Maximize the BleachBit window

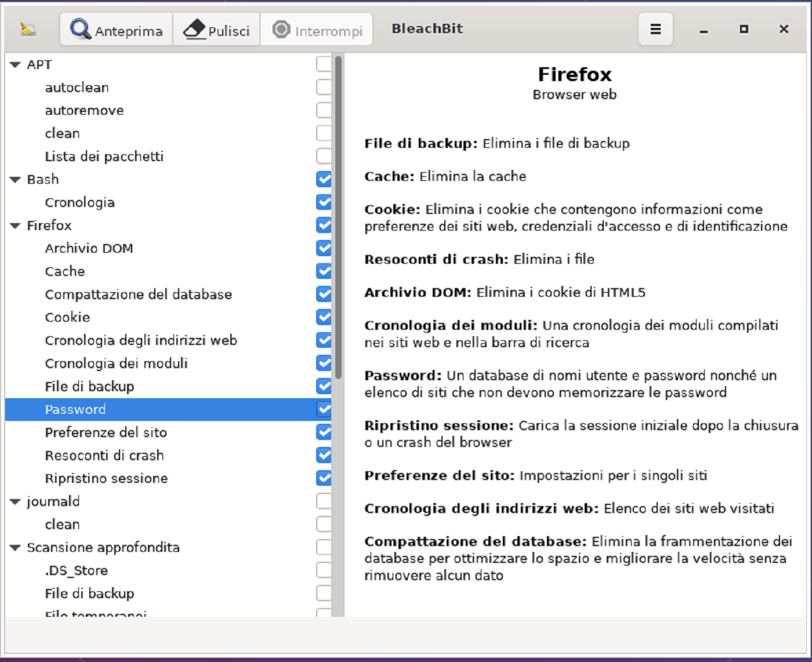click(x=744, y=29)
